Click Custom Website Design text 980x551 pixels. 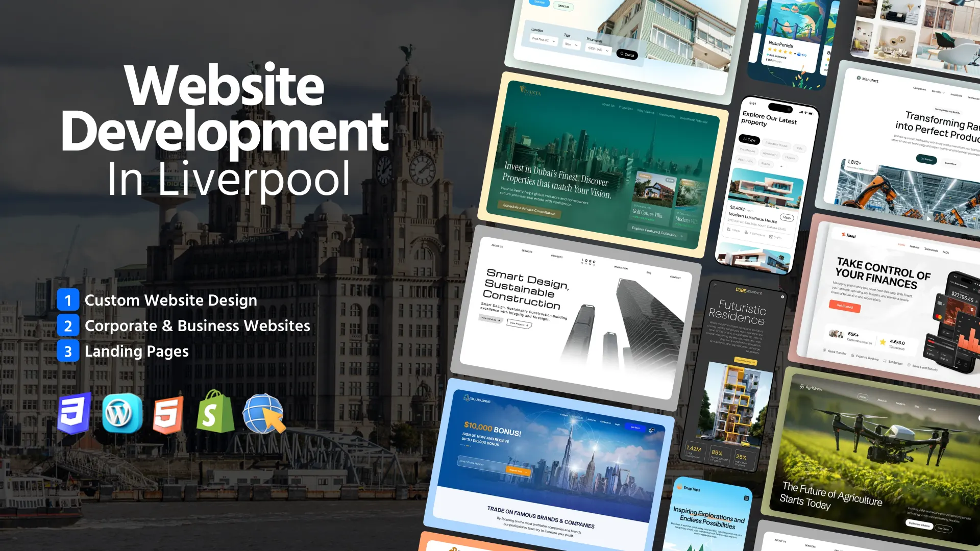pos(170,300)
